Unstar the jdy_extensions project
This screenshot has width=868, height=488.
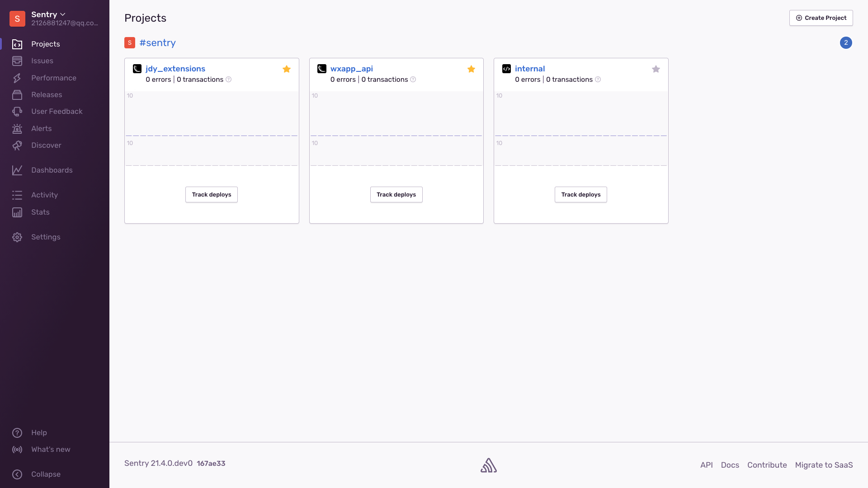pos(287,69)
